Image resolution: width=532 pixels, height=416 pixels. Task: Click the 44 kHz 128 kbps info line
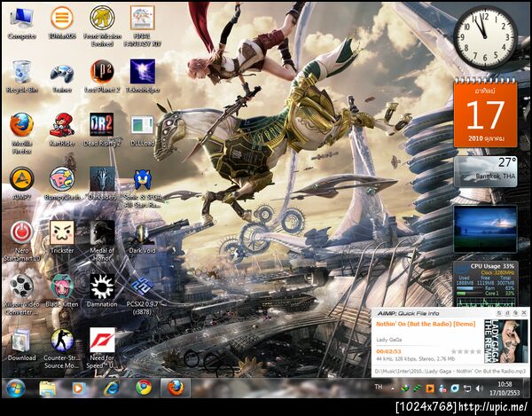point(416,358)
